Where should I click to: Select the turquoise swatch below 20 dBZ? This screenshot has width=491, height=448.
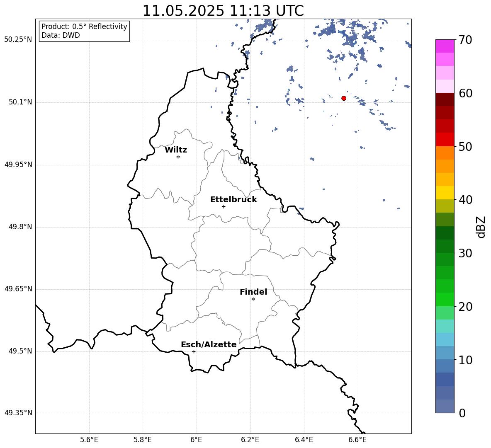[445, 326]
